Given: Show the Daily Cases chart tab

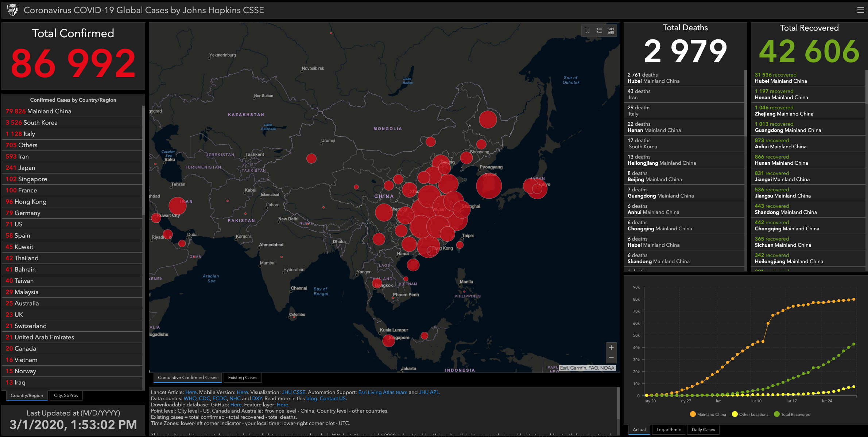Looking at the screenshot, I should [x=703, y=430].
